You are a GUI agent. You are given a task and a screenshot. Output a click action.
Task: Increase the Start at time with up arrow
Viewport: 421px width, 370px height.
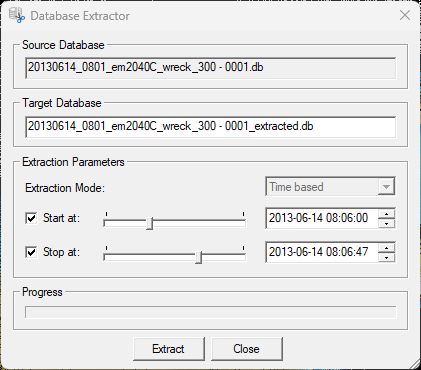coord(386,214)
